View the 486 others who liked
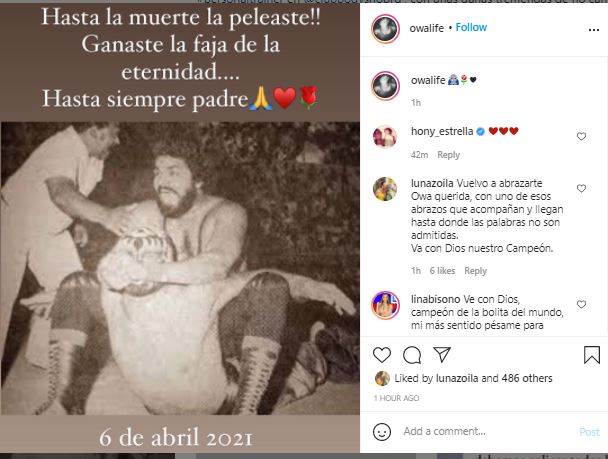 click(527, 378)
